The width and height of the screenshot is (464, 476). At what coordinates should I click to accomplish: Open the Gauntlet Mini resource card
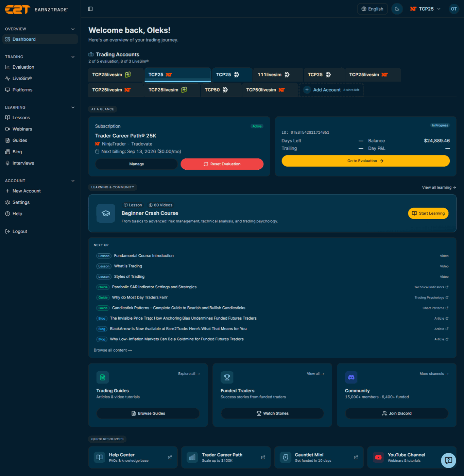click(x=319, y=457)
